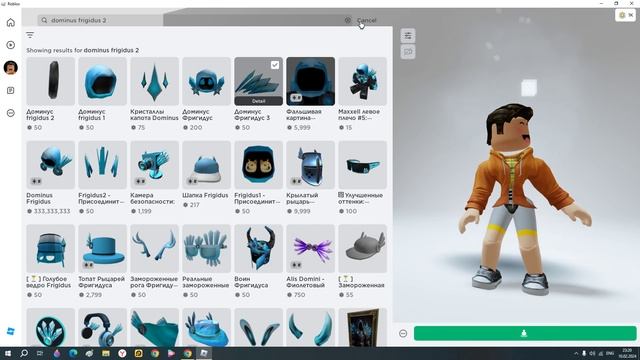Select framed painting item in bottom row
This screenshot has height=360, width=640.
click(x=362, y=327)
